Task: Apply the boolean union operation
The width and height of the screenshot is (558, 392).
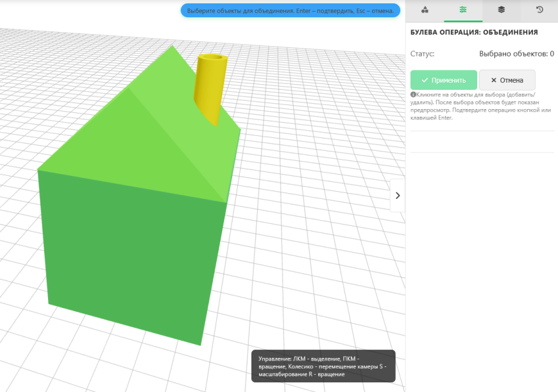Action: pyautogui.click(x=443, y=80)
